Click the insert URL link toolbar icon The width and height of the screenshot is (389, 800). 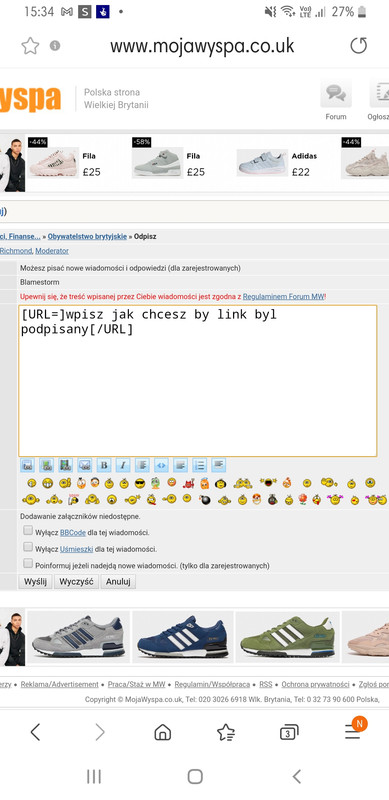(27, 465)
